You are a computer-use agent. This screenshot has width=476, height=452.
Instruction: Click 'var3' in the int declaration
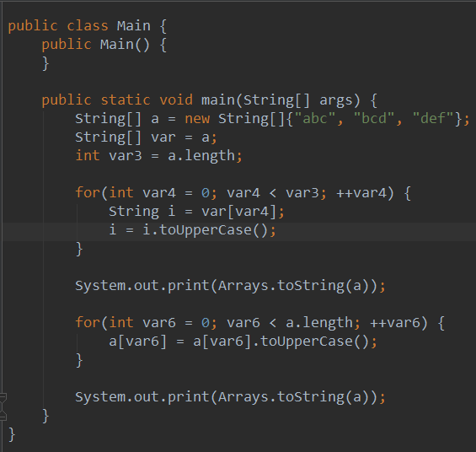point(126,156)
